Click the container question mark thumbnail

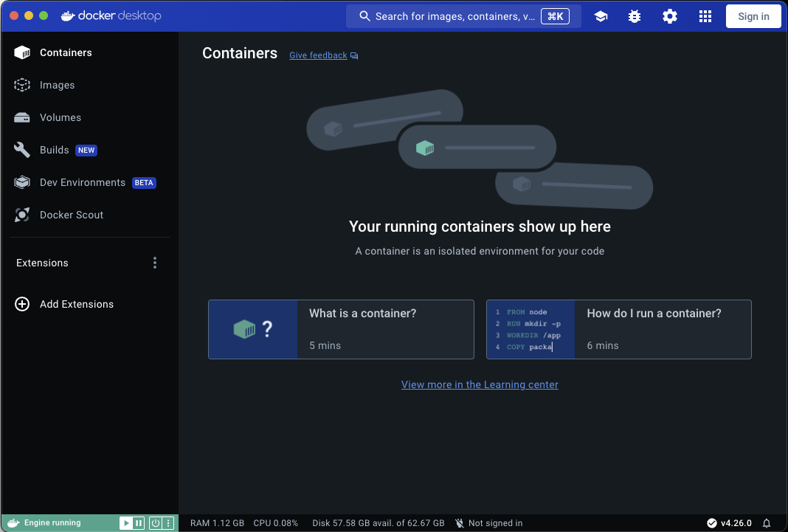tap(253, 330)
